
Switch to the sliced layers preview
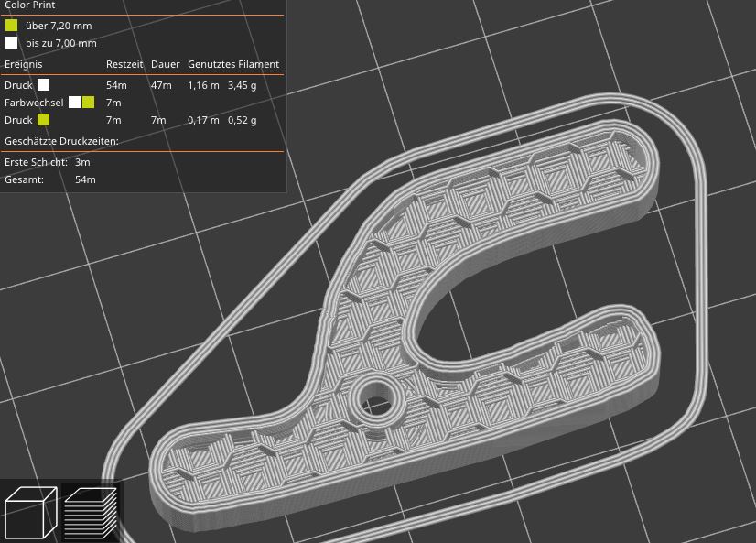[91, 513]
